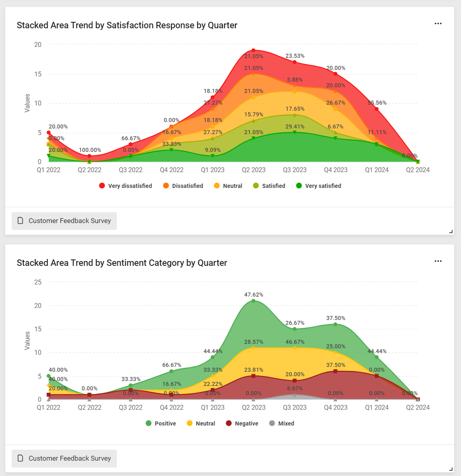This screenshot has height=476, width=461.
Task: Click the yellow Neutral marker in the sentiment legend
Action: [190, 423]
